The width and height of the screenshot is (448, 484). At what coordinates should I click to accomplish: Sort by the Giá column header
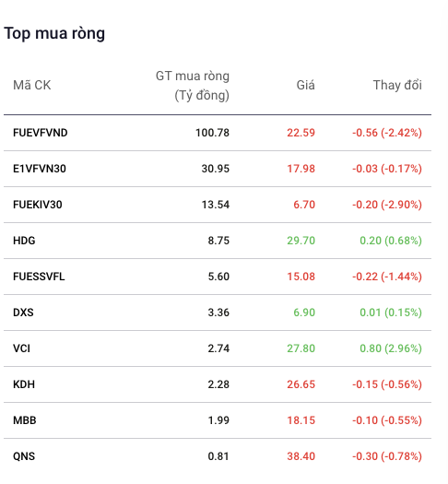tap(305, 85)
